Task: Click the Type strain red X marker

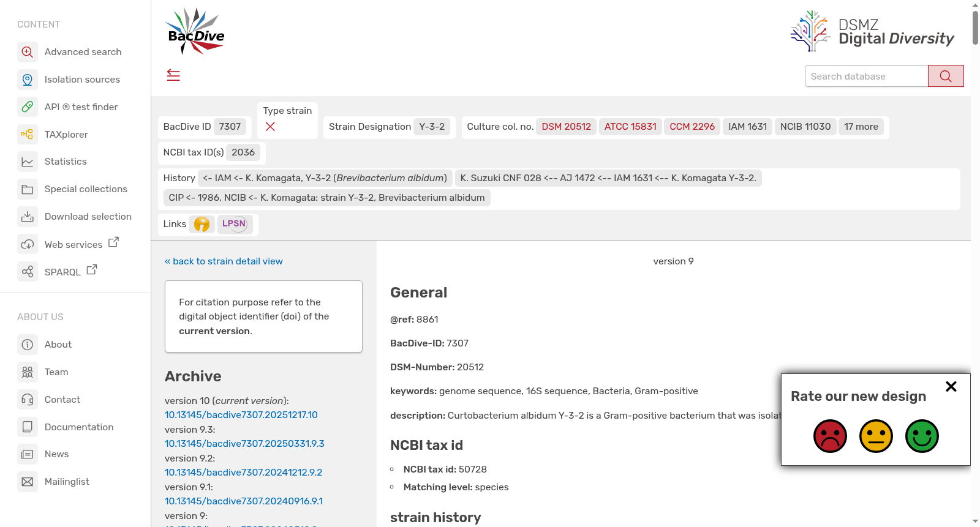Action: [270, 127]
